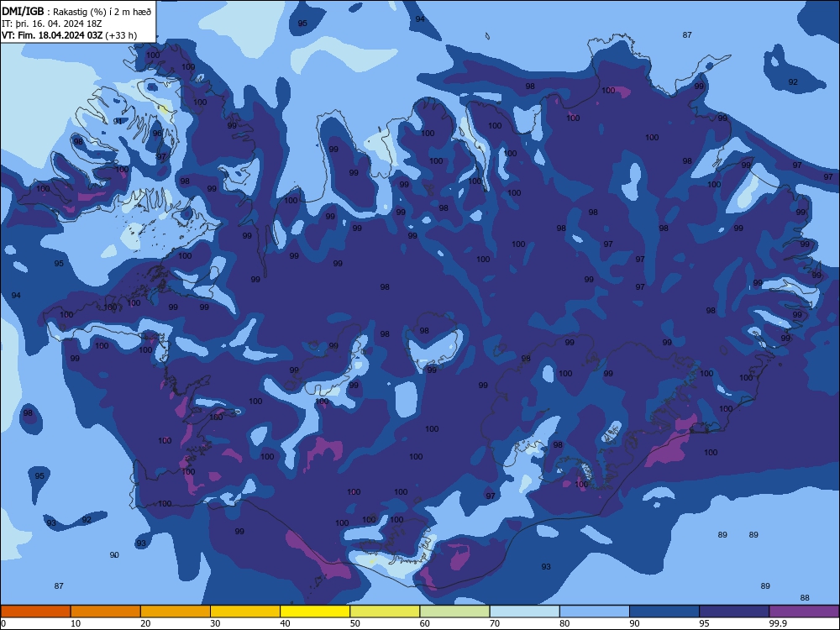Click the purple above-99.9 legend swatch
Viewport: 840px width, 630px height.
point(805,612)
